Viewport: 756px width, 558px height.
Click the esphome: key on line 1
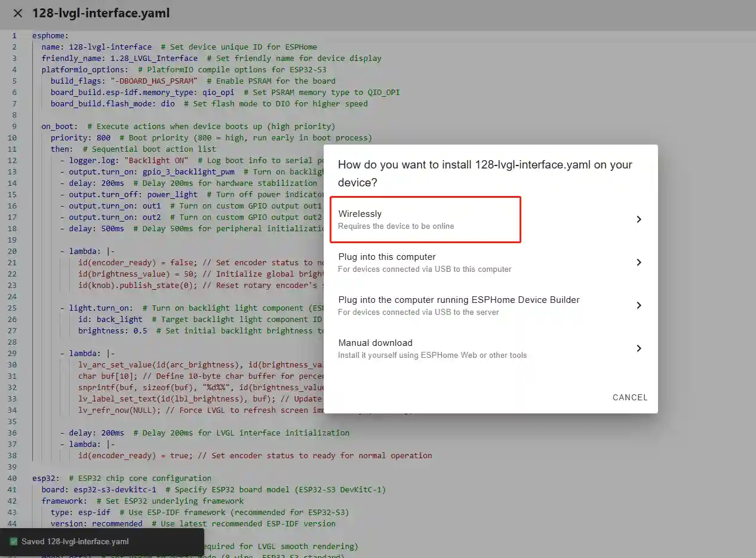tap(50, 36)
